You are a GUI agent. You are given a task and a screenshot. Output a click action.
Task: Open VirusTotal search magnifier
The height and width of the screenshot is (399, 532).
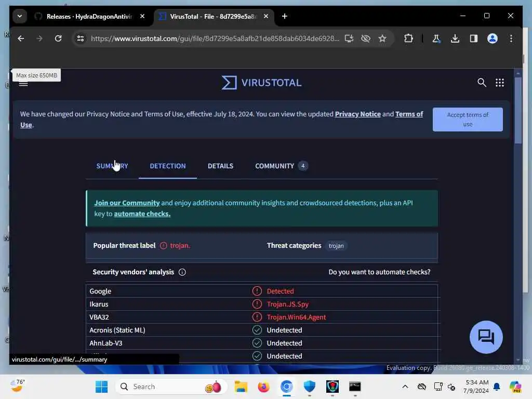[x=482, y=83]
